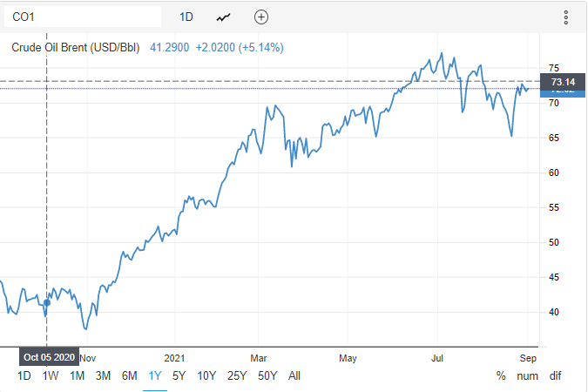The image size is (588, 392).
Task: Click the 73.14 price label on axis
Action: tap(556, 82)
